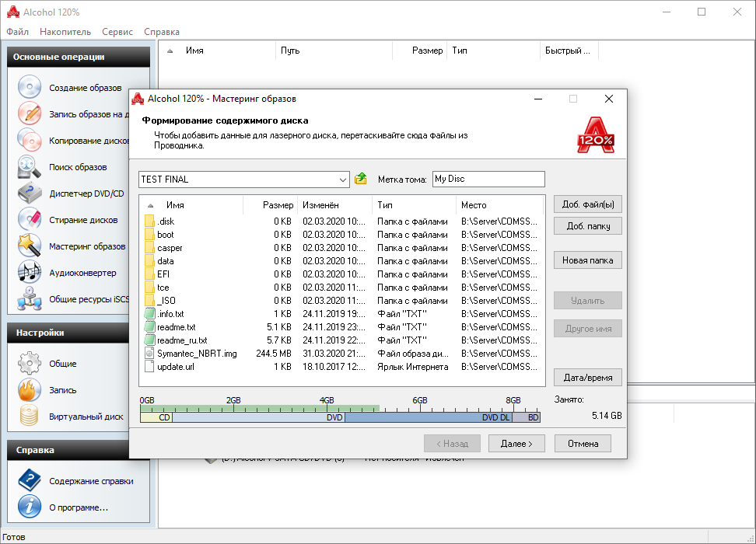Viewport: 756px width, 544px height.
Task: Click the Доб. папку button
Action: pyautogui.click(x=588, y=226)
